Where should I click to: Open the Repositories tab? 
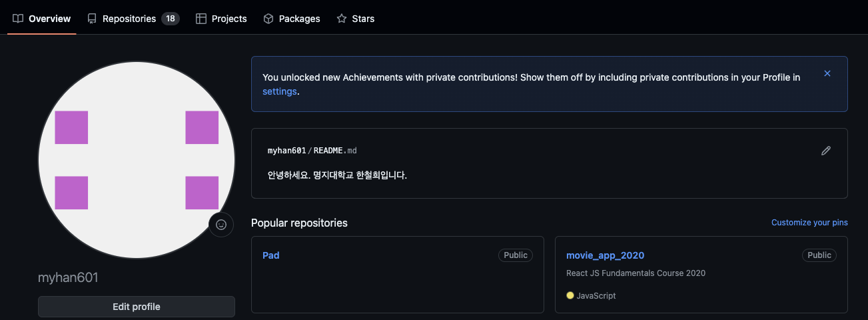click(x=133, y=19)
